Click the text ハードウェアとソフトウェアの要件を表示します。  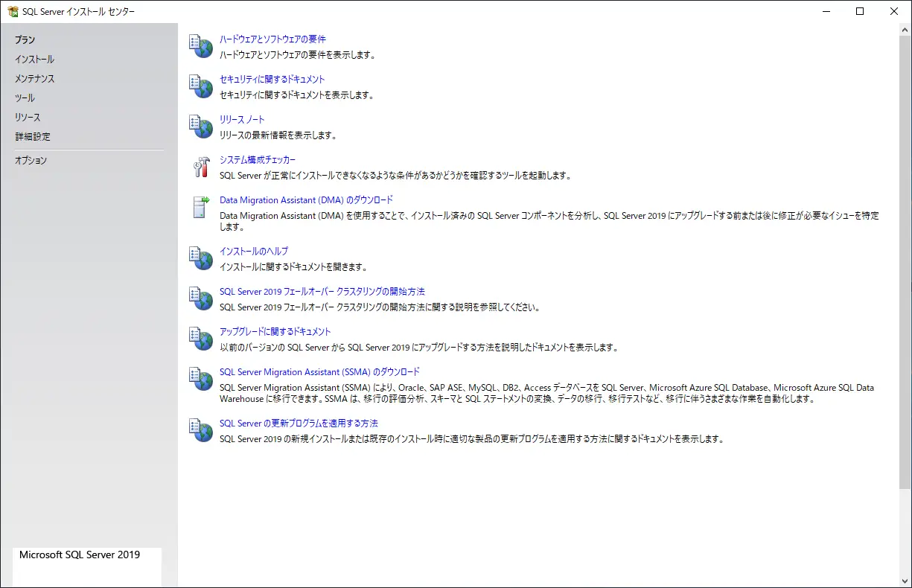click(x=297, y=54)
